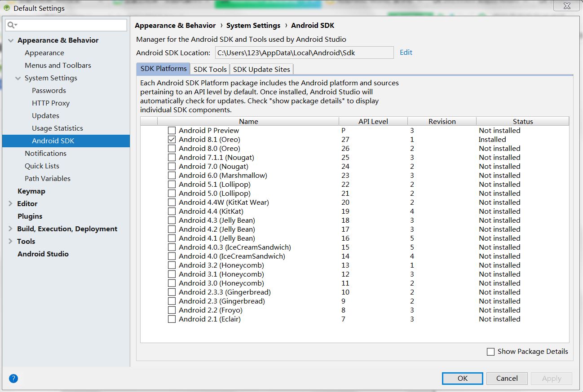The image size is (583, 392).
Task: Select Passwords in System Settings
Action: pyautogui.click(x=49, y=91)
